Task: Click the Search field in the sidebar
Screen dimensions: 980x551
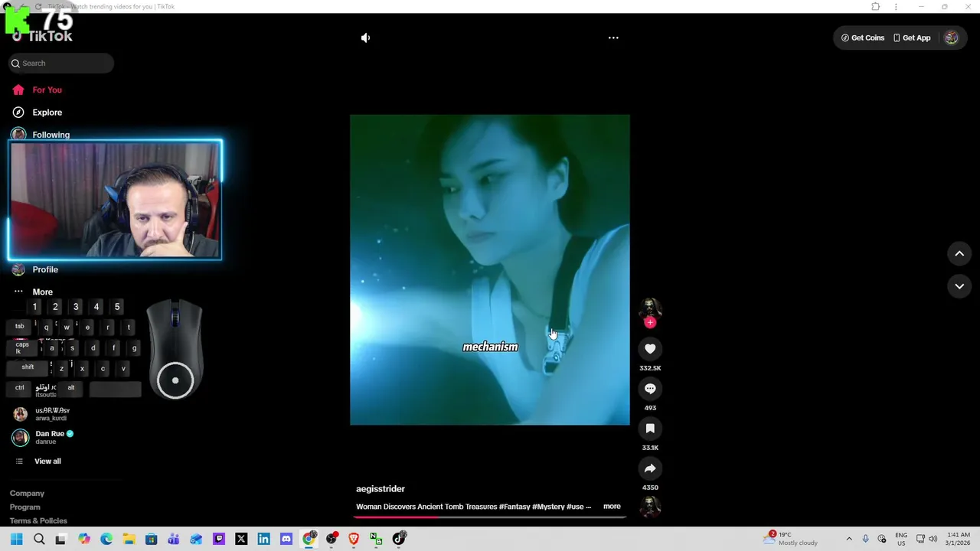Action: 61,64
